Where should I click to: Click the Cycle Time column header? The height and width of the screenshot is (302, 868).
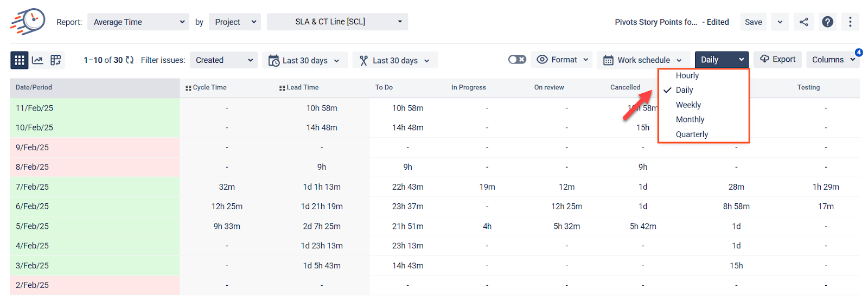pyautogui.click(x=209, y=87)
